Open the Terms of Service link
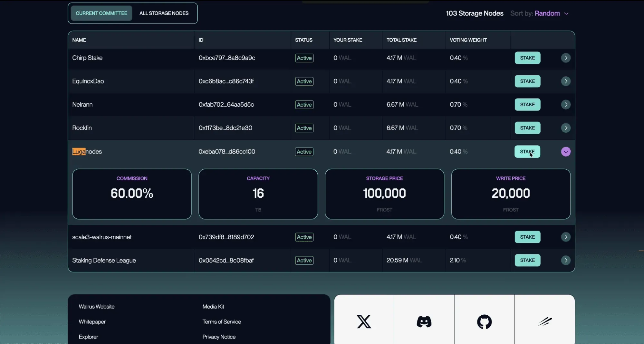This screenshot has height=344, width=644. [x=222, y=322]
